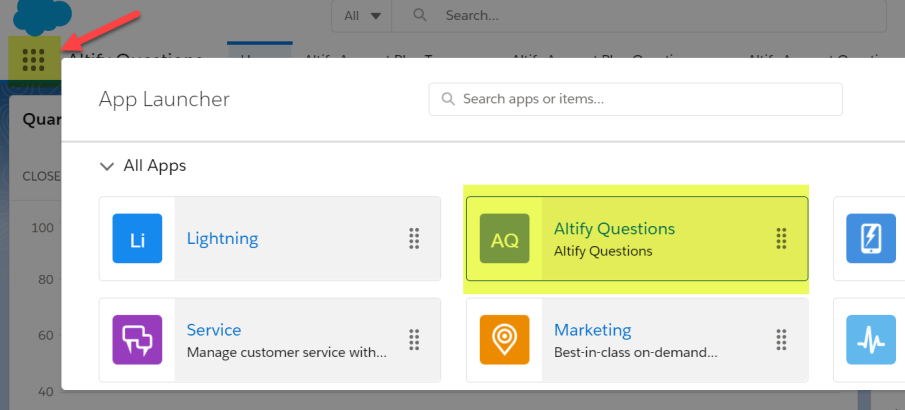This screenshot has height=410, width=905.
Task: Click the Altify Questions AQ icon
Action: coord(504,238)
